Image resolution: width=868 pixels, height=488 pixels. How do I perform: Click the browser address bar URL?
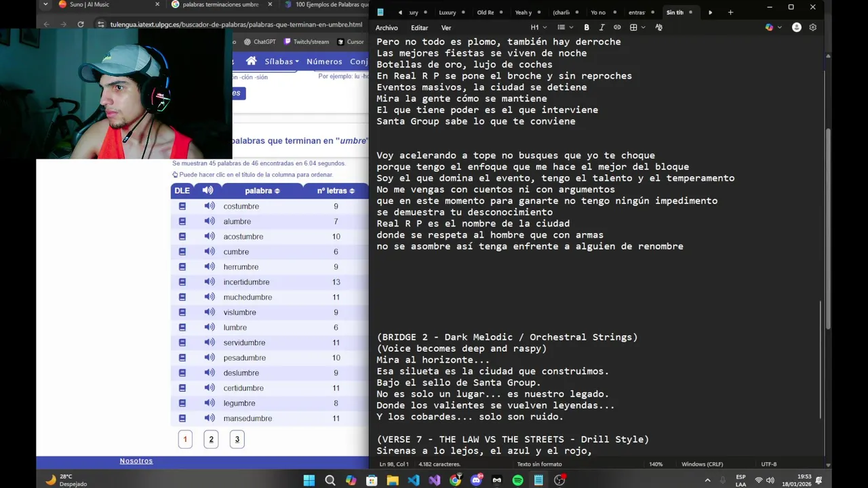point(236,24)
